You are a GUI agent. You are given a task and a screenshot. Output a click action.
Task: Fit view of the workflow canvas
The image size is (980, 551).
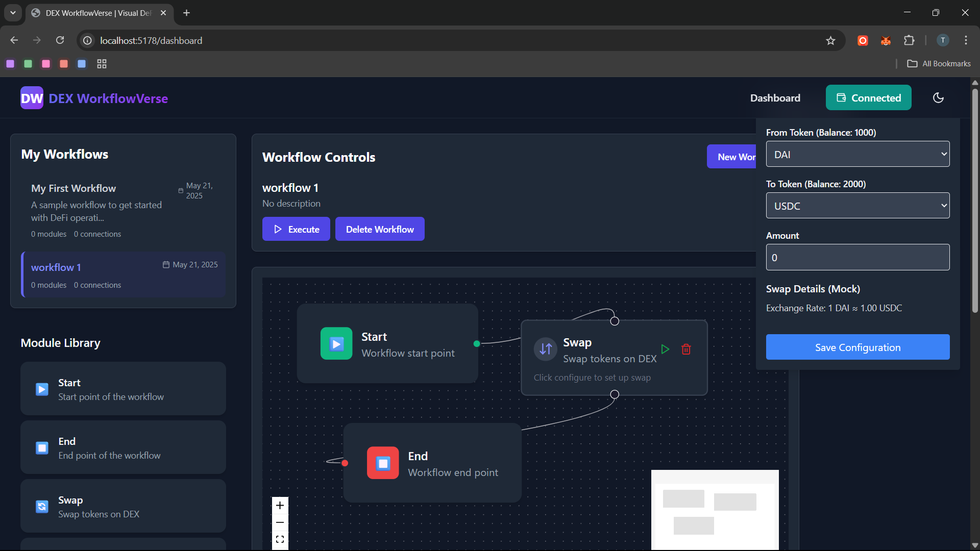point(280,539)
